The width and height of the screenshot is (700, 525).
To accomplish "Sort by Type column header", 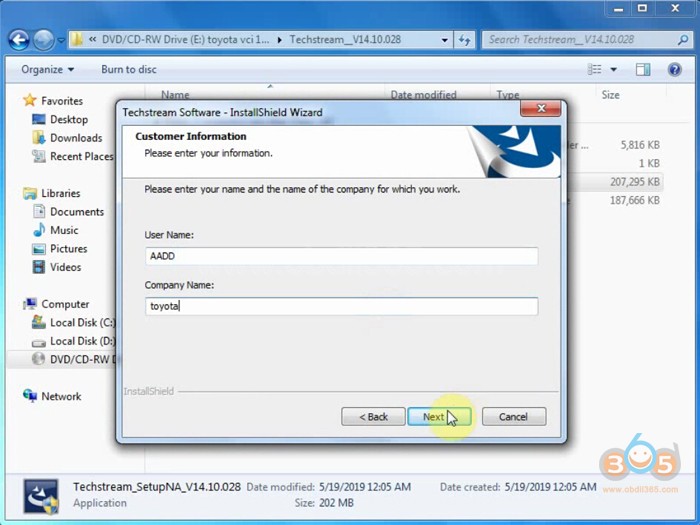I will coord(508,95).
